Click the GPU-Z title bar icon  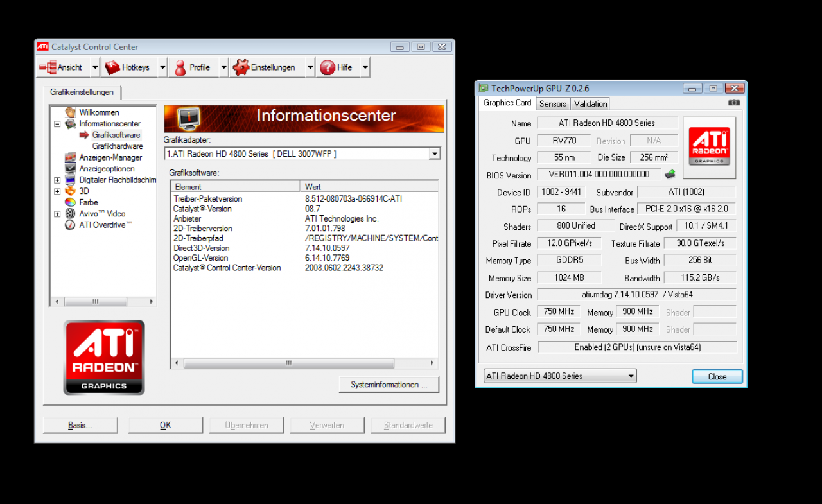click(x=484, y=88)
